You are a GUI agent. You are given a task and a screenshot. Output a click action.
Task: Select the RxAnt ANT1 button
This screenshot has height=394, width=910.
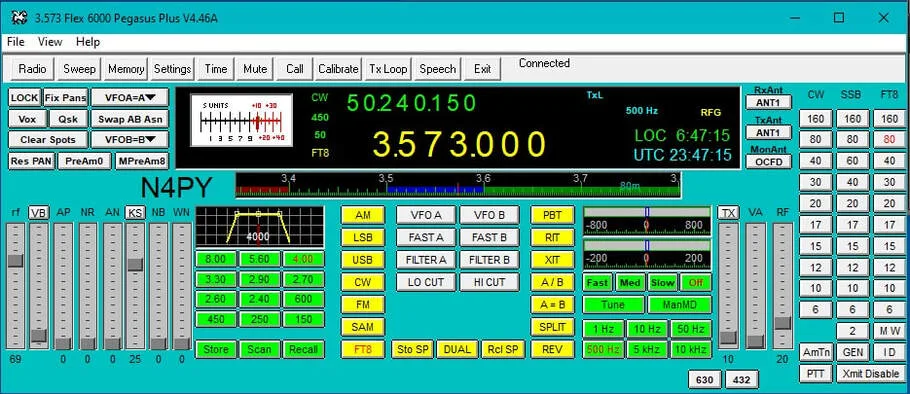coord(768,102)
